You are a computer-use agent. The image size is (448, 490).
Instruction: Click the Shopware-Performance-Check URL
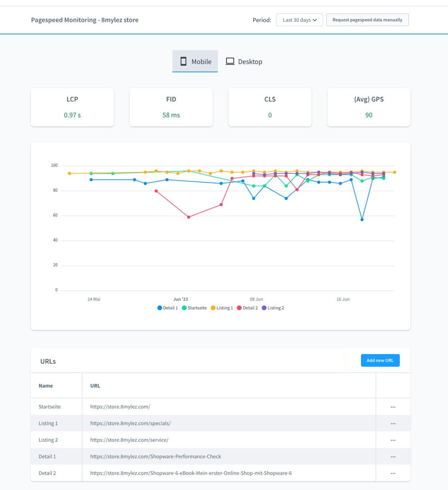click(155, 456)
